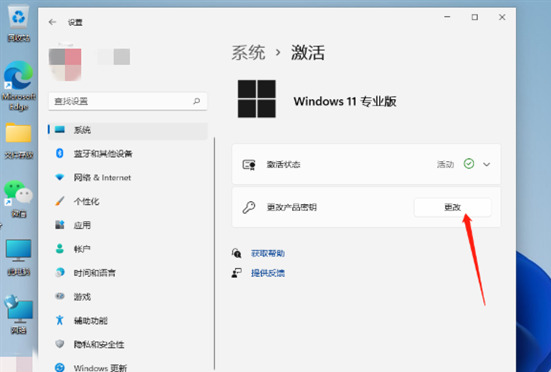551x372 pixels.
Task: Click the globe time and language icon
Action: (x=60, y=272)
